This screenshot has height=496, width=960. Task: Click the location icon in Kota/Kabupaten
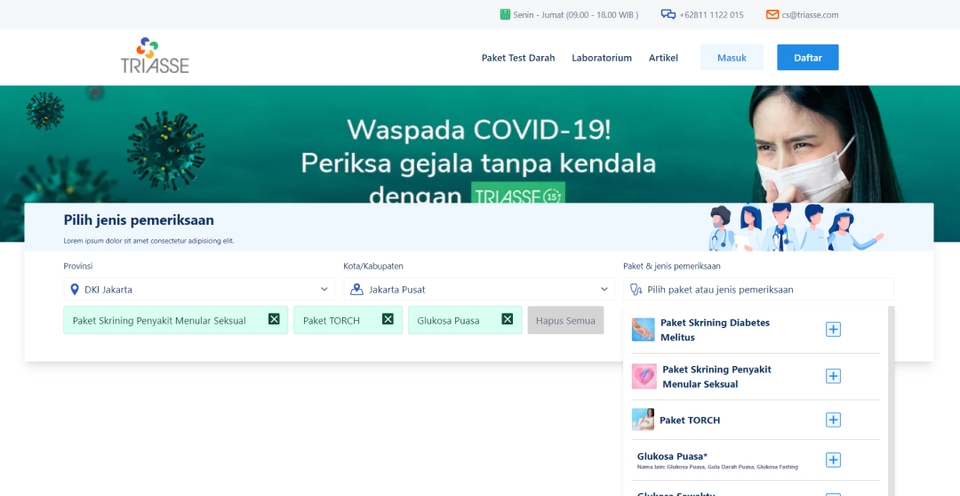click(356, 289)
